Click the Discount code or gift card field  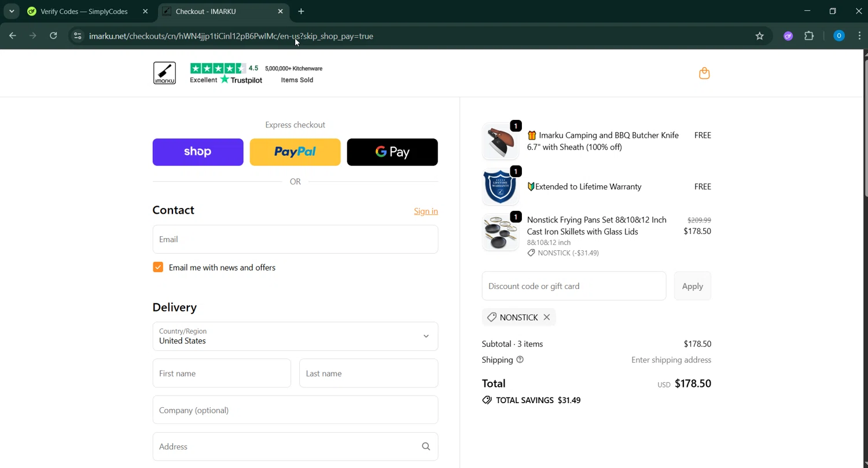point(574,286)
